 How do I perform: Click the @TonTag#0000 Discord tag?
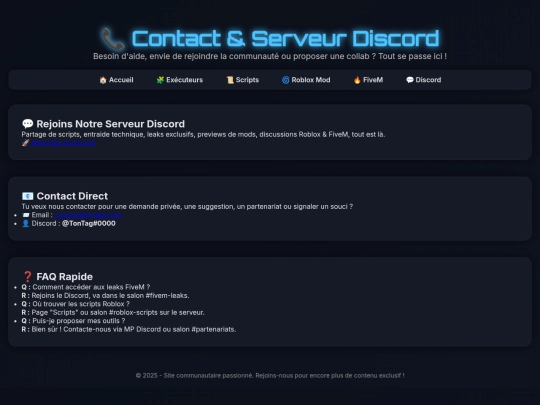pos(89,224)
